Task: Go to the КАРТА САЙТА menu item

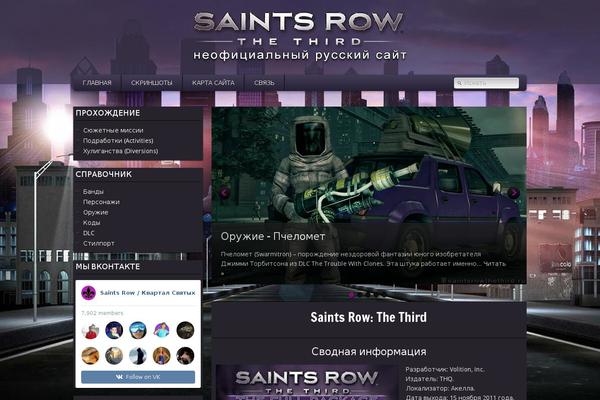Action: [x=213, y=83]
